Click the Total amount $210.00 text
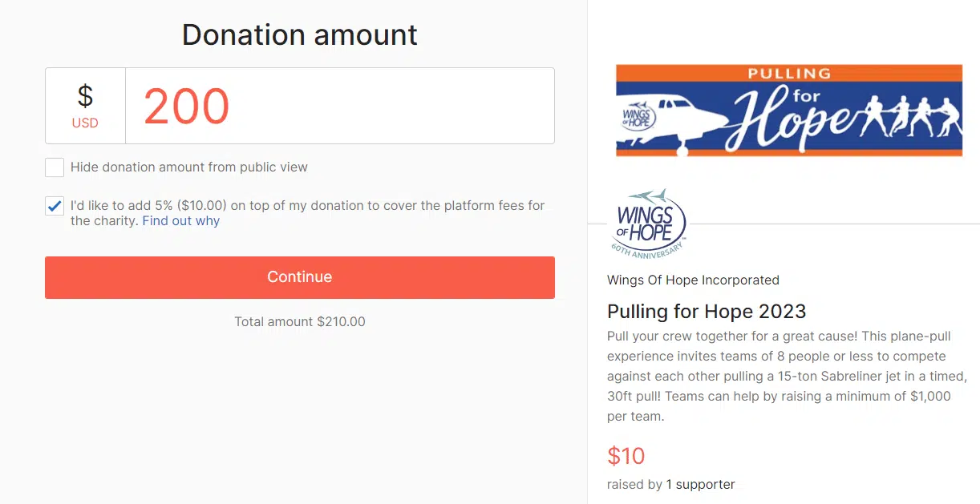 click(x=300, y=321)
